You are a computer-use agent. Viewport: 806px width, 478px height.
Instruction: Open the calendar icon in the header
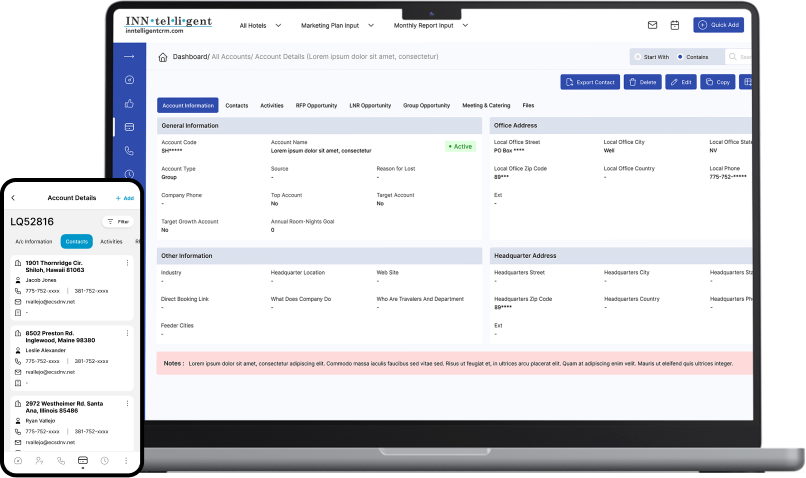coord(675,25)
